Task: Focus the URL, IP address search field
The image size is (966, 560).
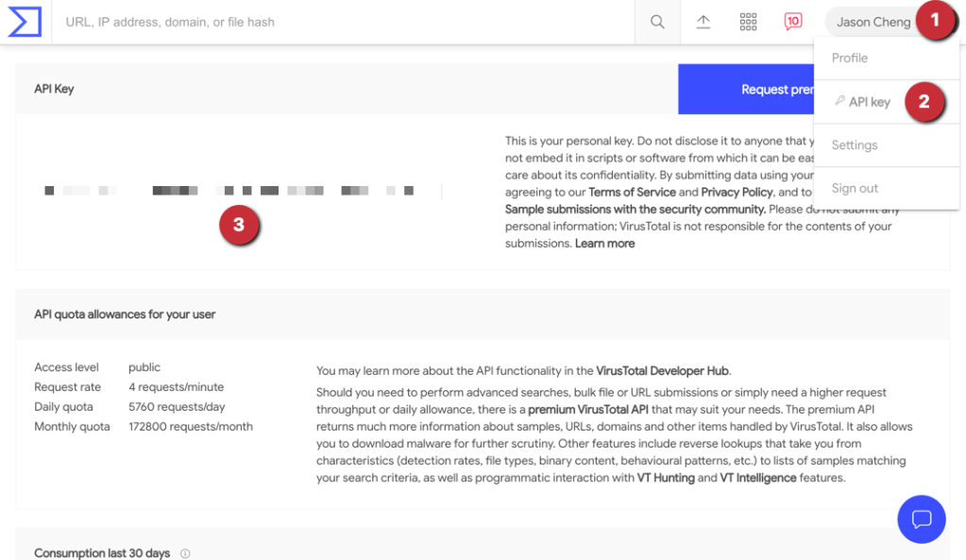Action: point(340,22)
